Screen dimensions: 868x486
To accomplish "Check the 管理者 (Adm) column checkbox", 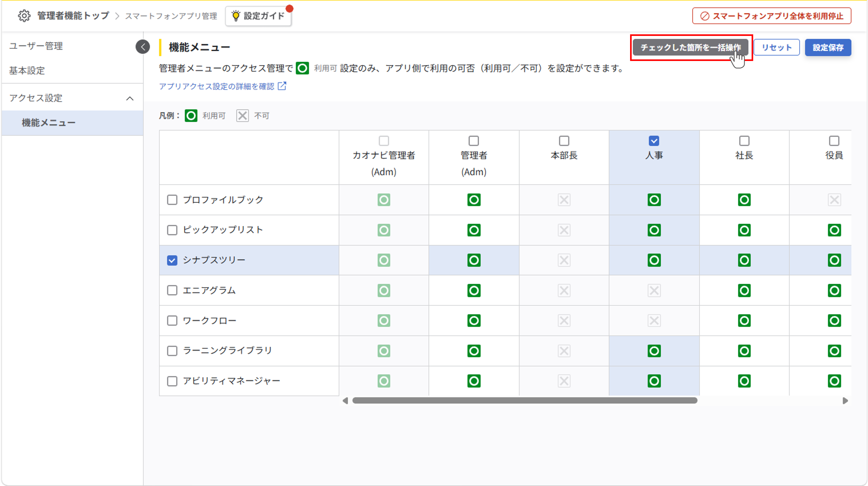I will (x=474, y=140).
